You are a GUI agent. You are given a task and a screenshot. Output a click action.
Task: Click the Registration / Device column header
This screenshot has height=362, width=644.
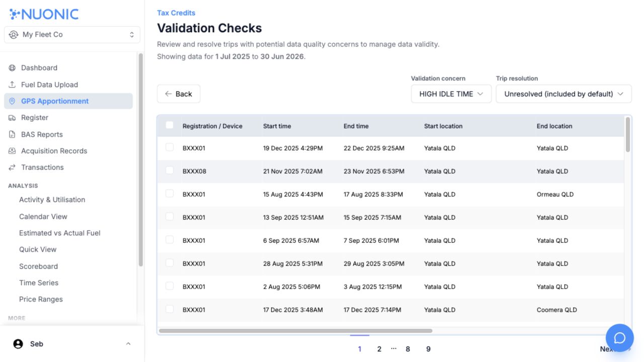[212, 126]
